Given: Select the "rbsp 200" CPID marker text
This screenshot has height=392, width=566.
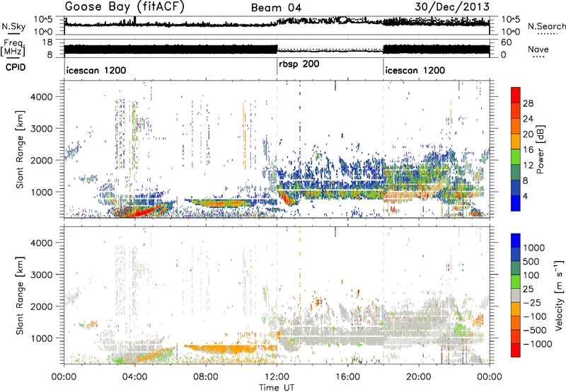Looking at the screenshot, I should [299, 64].
